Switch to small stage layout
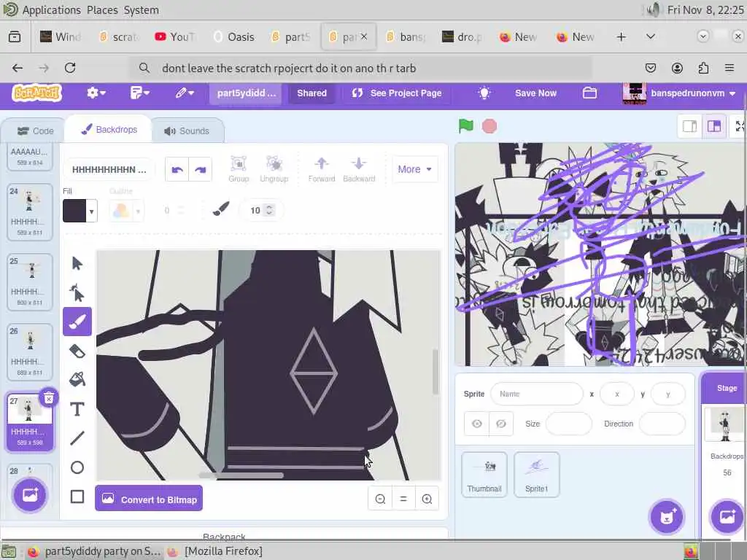The height and width of the screenshot is (560, 747). pyautogui.click(x=690, y=126)
